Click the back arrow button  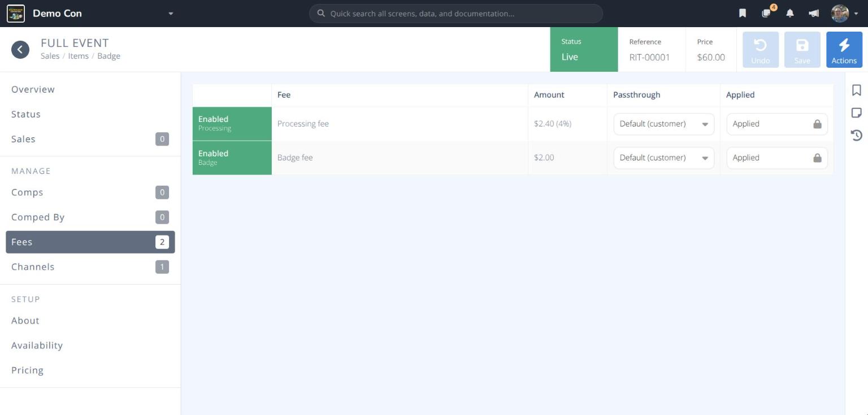click(20, 50)
